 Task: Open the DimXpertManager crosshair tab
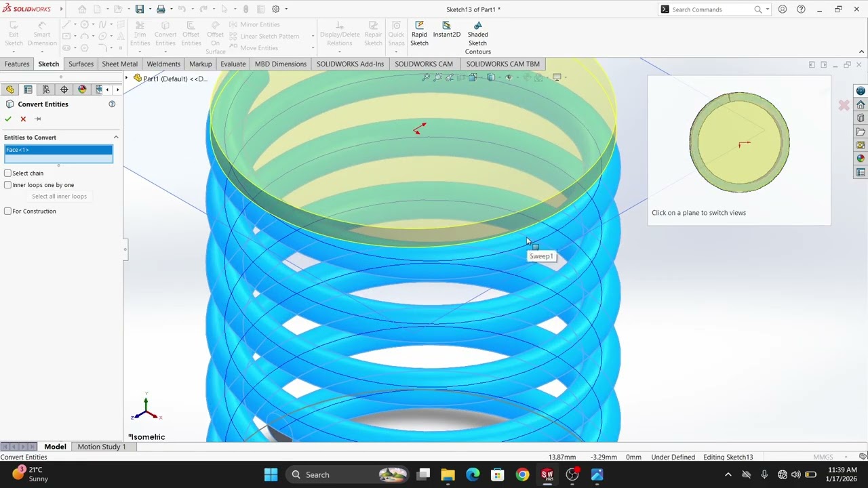64,89
